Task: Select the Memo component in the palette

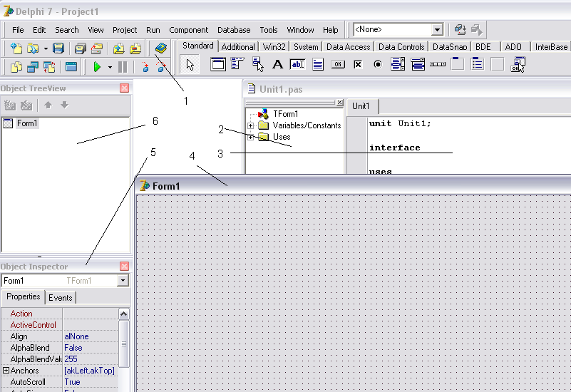Action: click(x=318, y=64)
